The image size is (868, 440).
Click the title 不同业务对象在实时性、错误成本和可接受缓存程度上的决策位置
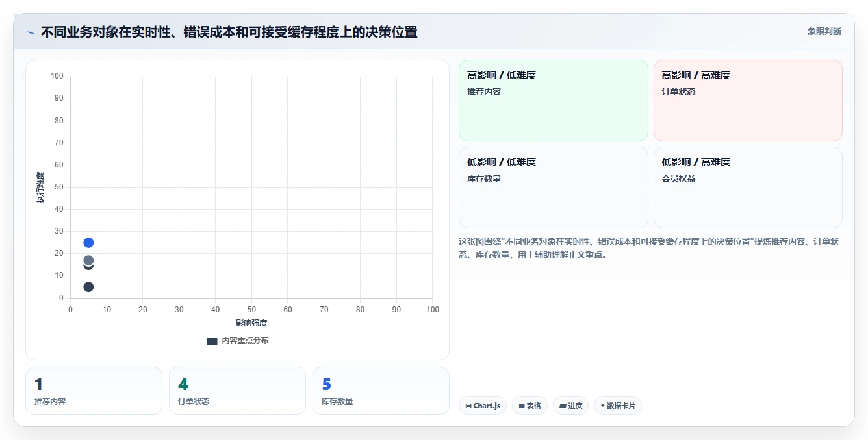click(229, 32)
